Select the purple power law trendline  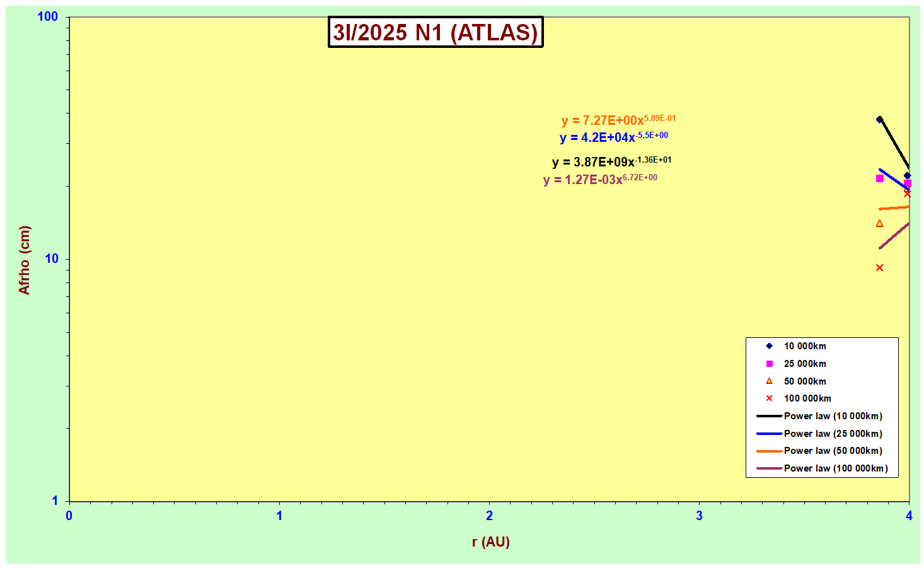click(x=894, y=236)
